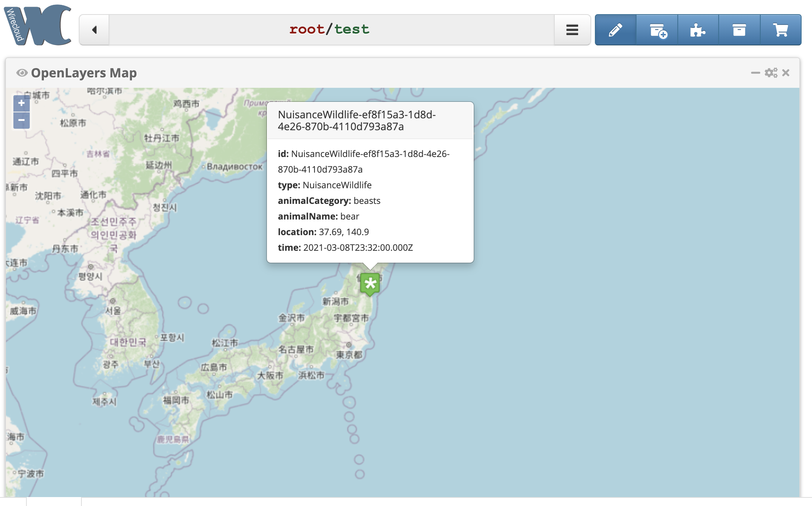Minimize the OpenLayers Map widget
This screenshot has height=506, width=812.
coord(755,73)
